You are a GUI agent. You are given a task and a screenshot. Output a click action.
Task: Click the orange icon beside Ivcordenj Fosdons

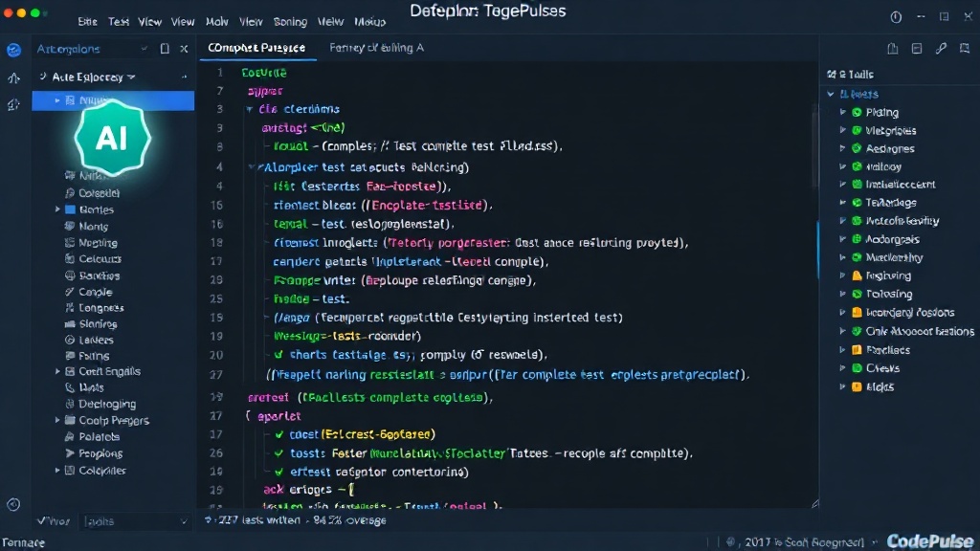[x=857, y=313]
